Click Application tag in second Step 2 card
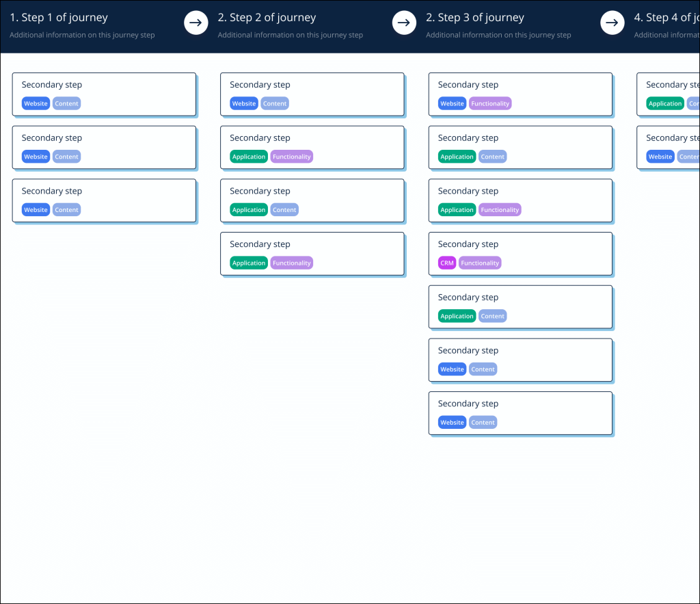The height and width of the screenshot is (604, 700). (249, 157)
